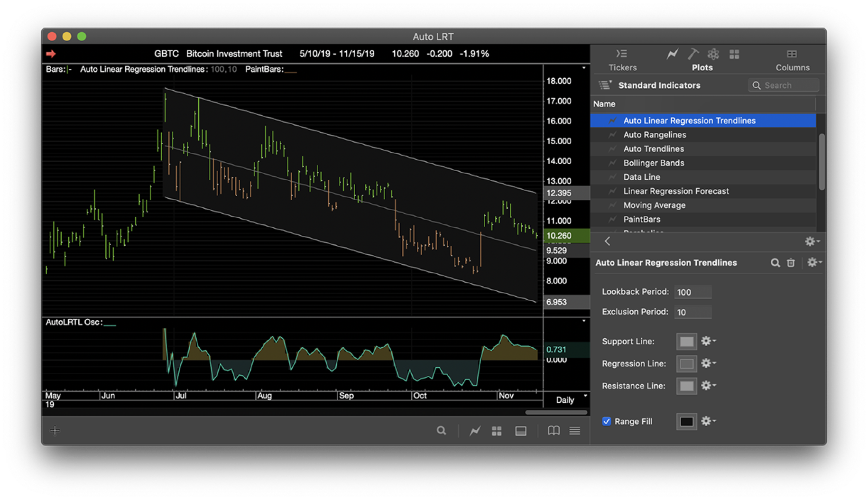Click the Regression Line color swatch

coord(686,363)
